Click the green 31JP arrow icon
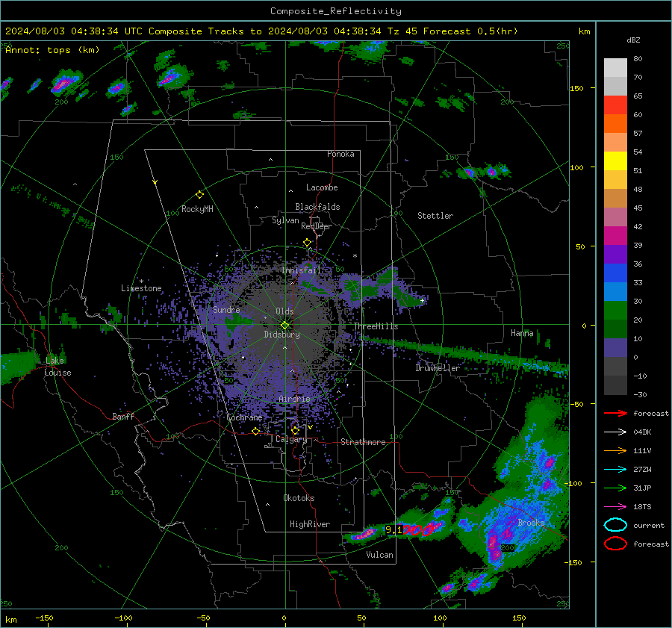The image size is (672, 628). pos(615,488)
